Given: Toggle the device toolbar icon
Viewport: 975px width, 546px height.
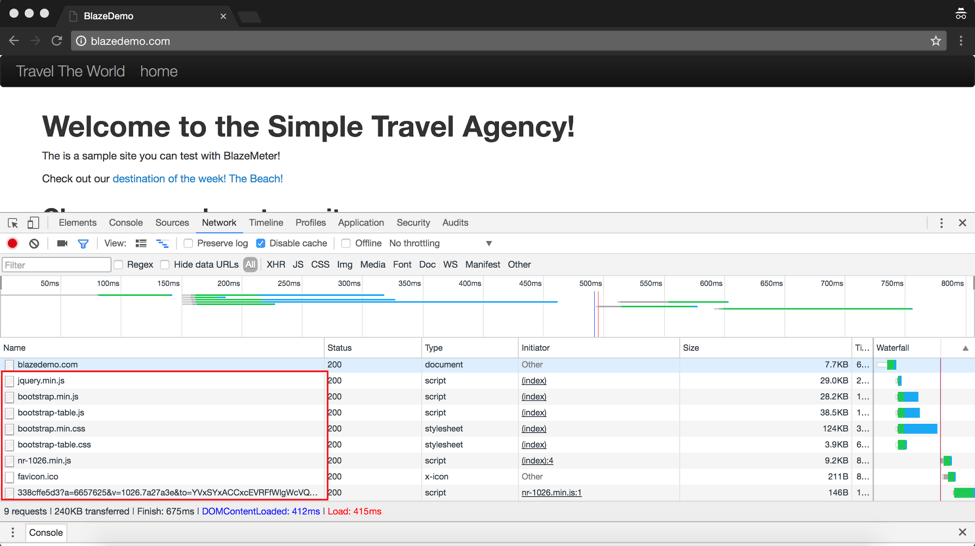Looking at the screenshot, I should [x=33, y=223].
